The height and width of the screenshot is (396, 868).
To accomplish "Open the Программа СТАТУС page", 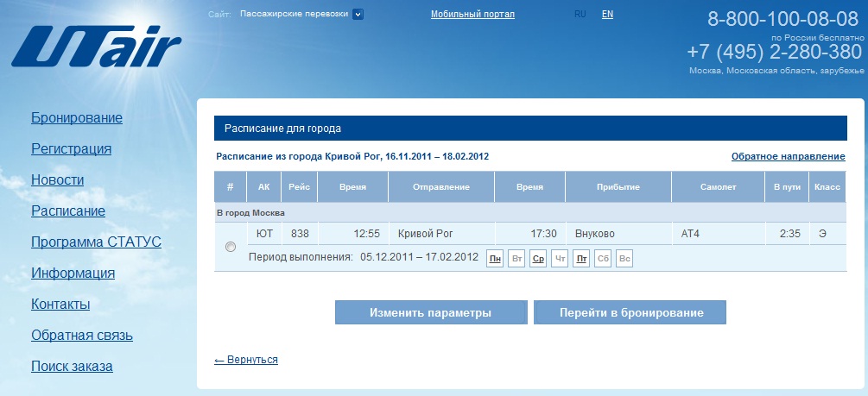I will click(x=96, y=242).
